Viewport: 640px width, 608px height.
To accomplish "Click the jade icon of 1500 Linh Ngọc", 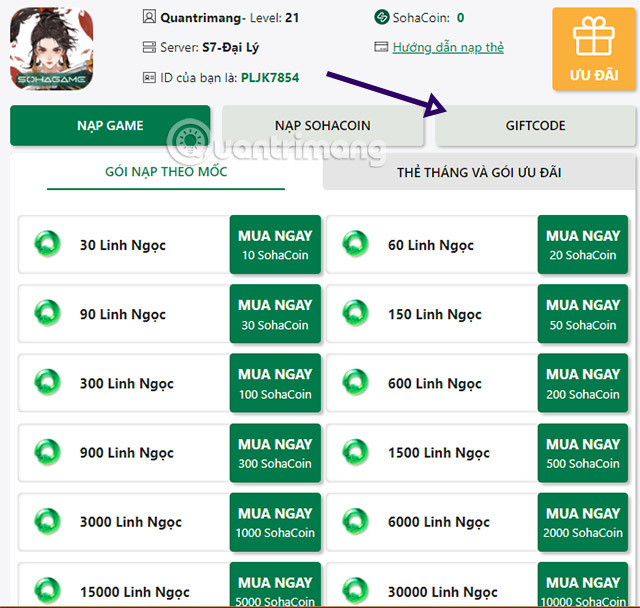I will [x=356, y=452].
